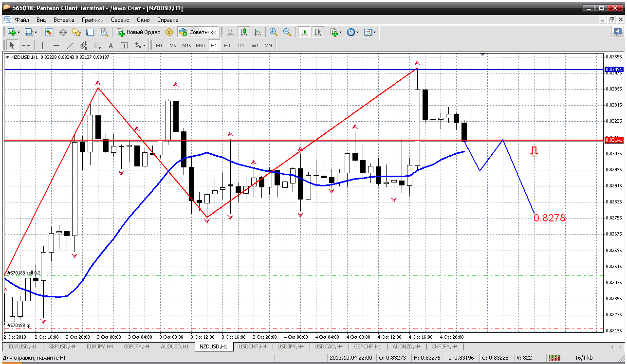Select the Cursor arrow tool

(12, 45)
